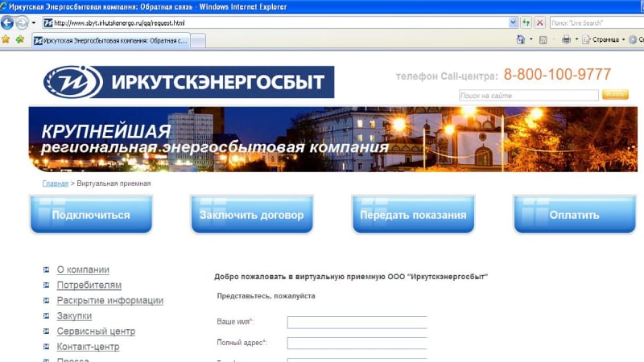Click the Print icon in toolbar
The width and height of the screenshot is (644, 362).
(x=567, y=39)
